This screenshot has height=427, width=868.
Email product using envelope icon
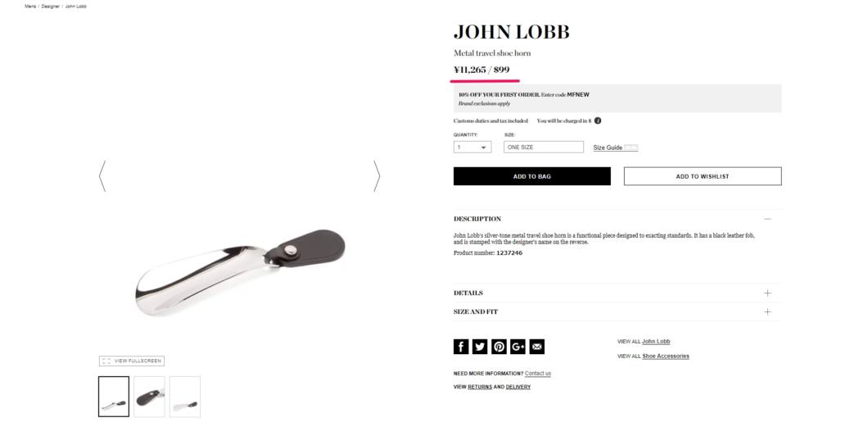pyautogui.click(x=537, y=347)
